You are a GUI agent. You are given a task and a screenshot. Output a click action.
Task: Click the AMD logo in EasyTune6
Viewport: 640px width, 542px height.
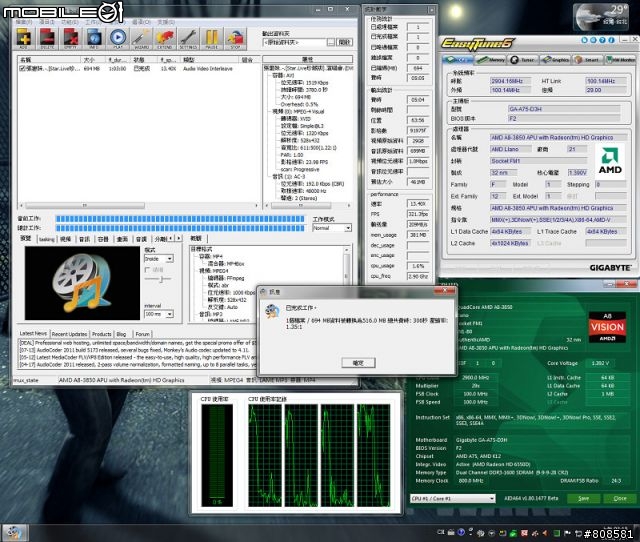click(610, 160)
